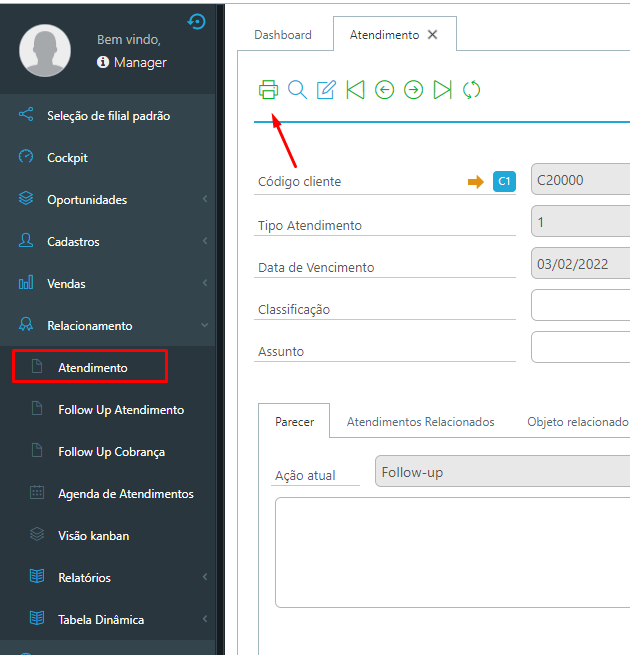The height and width of the screenshot is (655, 630).
Task: Expand the Cadastros sidebar menu
Action: 108,242
